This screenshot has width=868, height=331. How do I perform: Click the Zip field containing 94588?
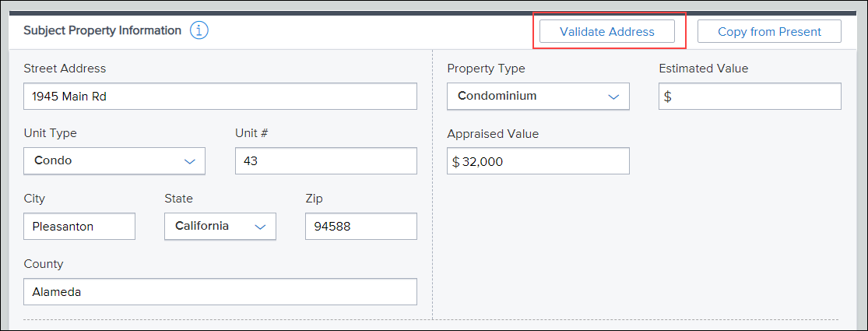coord(361,227)
